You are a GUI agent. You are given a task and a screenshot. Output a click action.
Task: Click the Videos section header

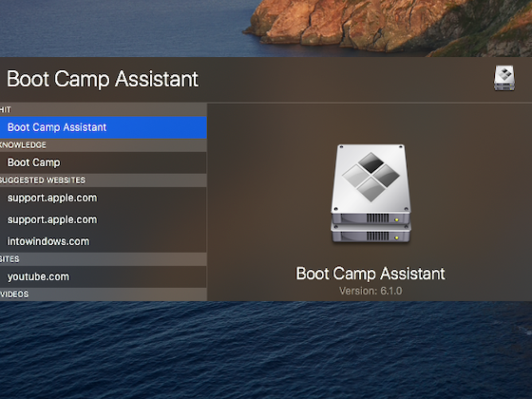click(103, 294)
